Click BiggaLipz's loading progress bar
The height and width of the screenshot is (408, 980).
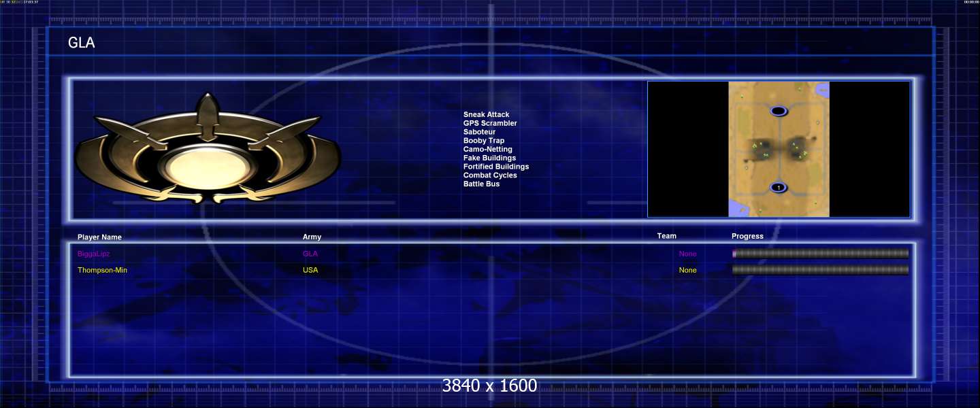820,254
